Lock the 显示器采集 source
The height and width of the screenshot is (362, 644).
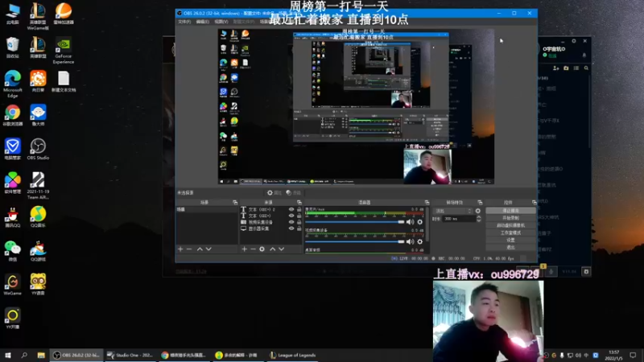click(299, 228)
